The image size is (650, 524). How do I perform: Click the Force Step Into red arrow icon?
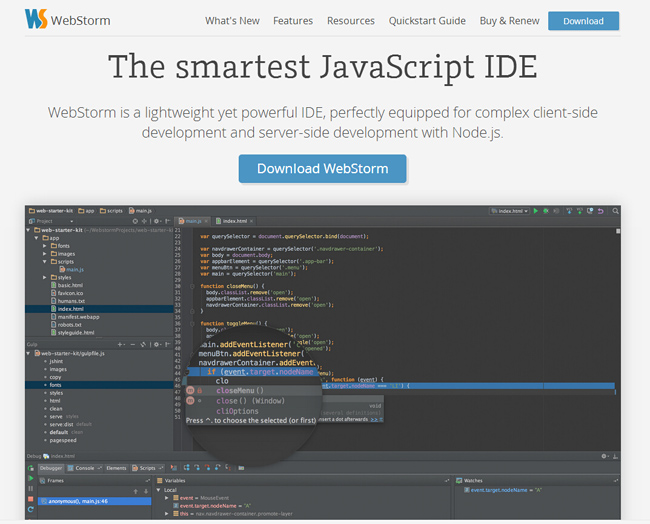[x=207, y=468]
